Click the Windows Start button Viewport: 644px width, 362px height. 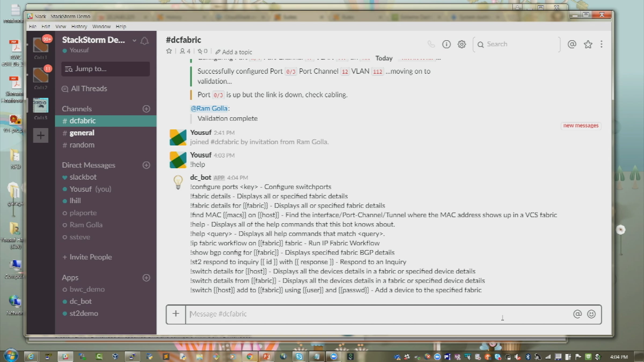pos(11,356)
